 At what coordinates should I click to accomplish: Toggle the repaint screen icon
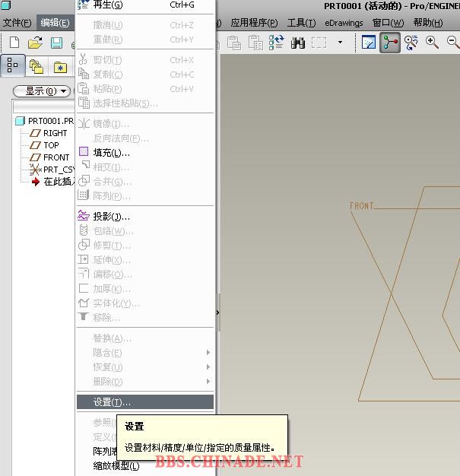point(369,43)
